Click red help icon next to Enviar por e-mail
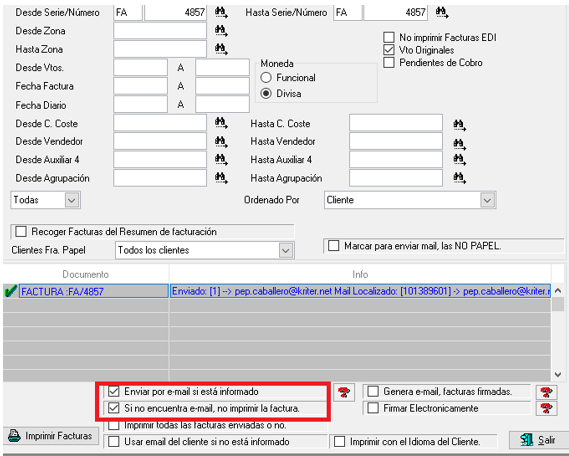This screenshot has width=569, height=456. [x=343, y=392]
